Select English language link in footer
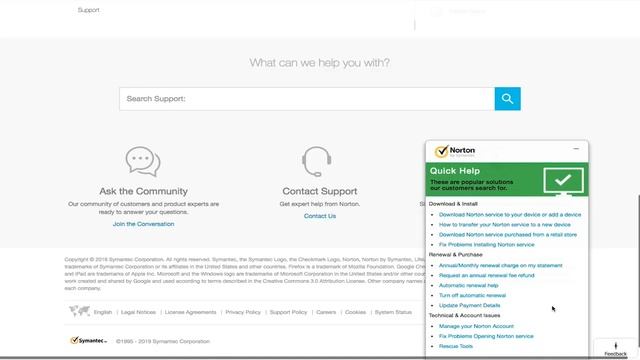640x360 pixels. [103, 312]
